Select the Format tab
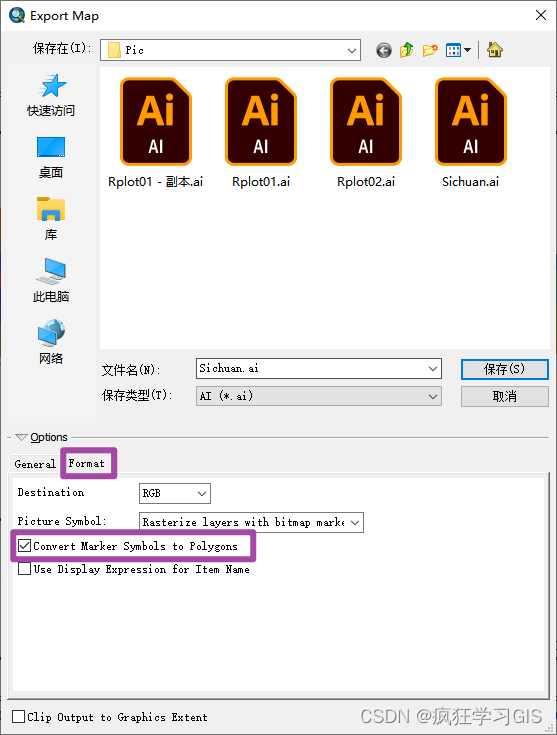 point(87,463)
